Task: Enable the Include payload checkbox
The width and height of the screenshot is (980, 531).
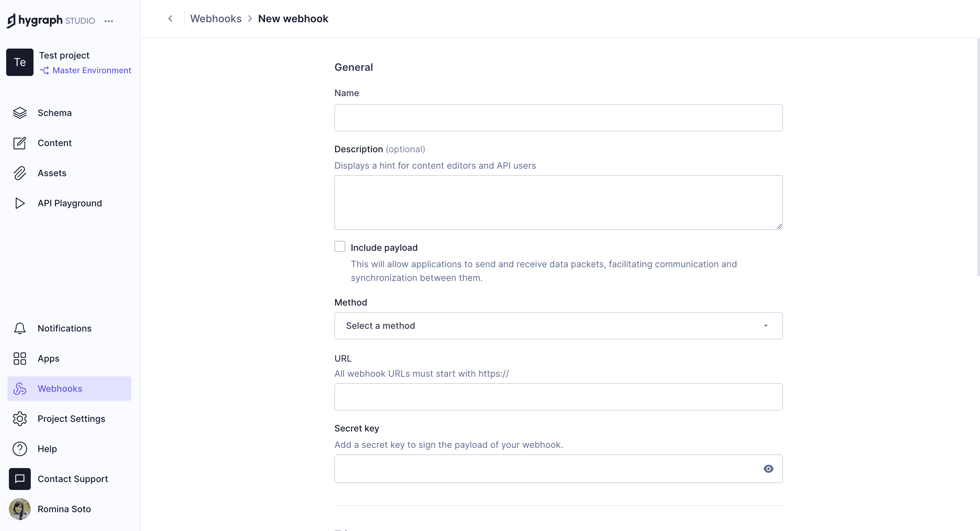Action: (340, 246)
